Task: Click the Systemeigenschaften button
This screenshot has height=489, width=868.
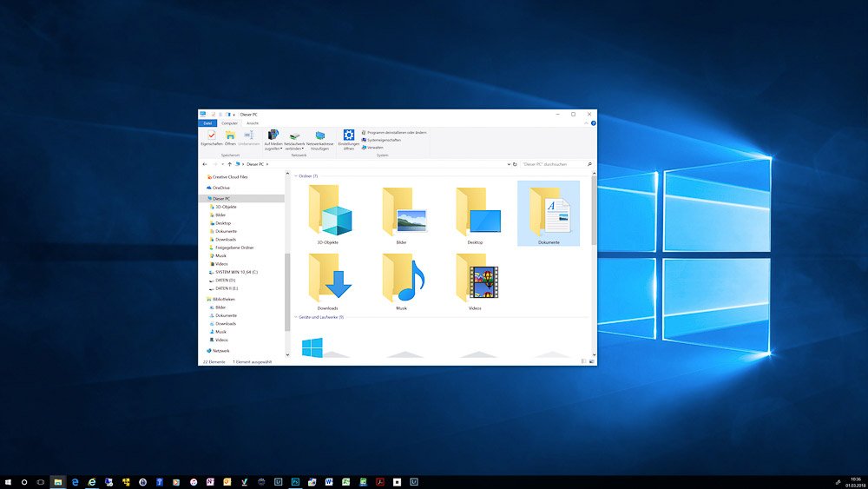Action: (x=384, y=140)
